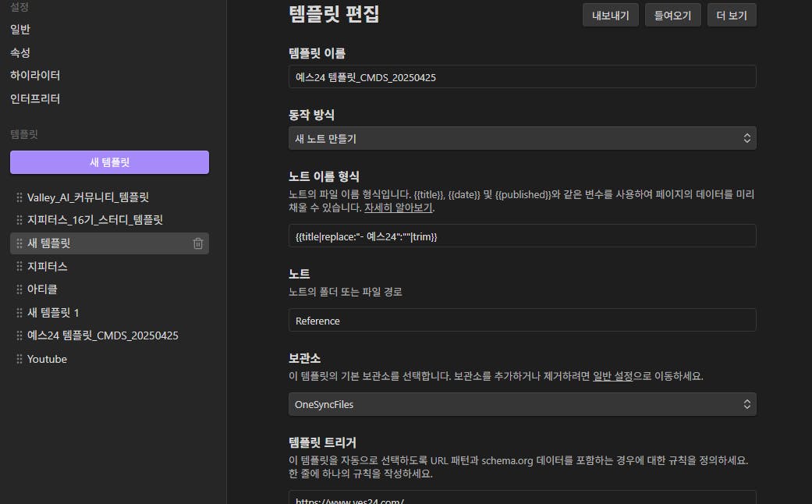
Task: Click the 더 보기 button
Action: click(732, 16)
